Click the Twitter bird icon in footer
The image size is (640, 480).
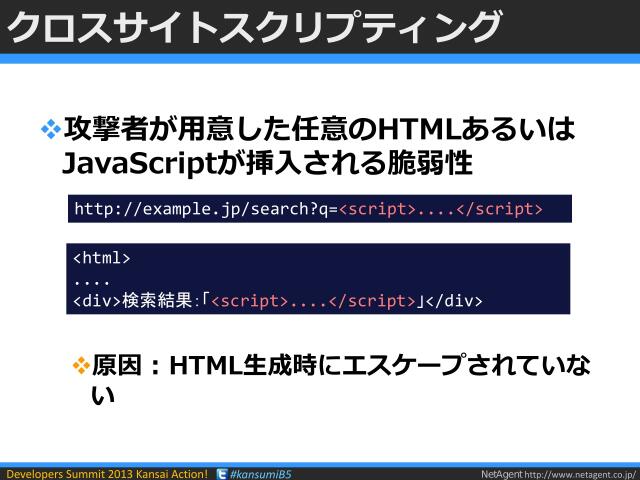point(222,474)
